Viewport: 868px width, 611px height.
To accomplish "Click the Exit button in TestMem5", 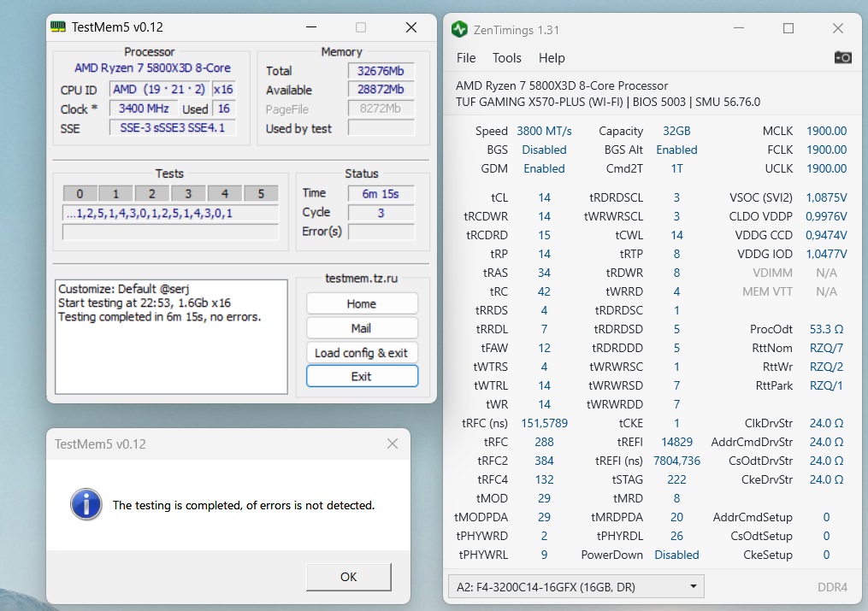I will [x=362, y=377].
